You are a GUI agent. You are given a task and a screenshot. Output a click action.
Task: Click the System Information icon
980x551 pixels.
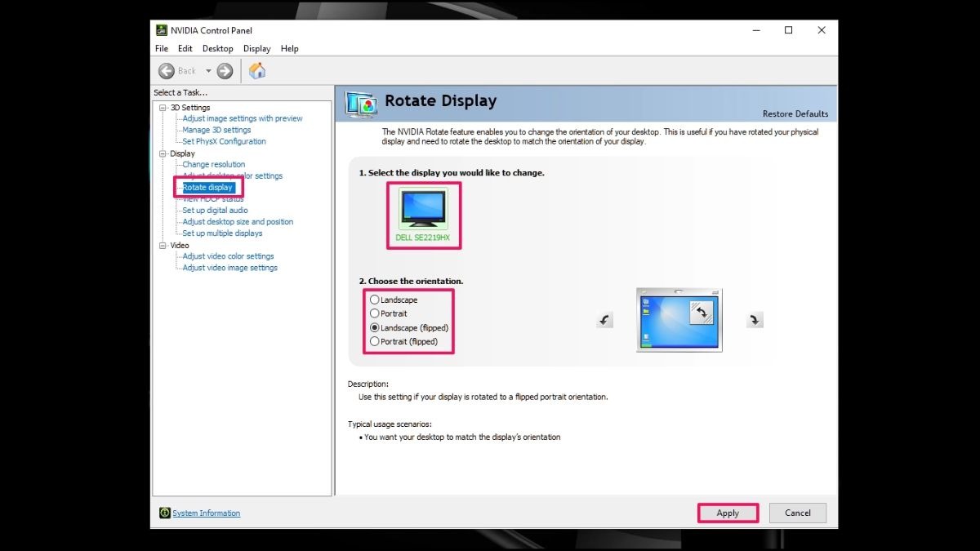point(165,513)
